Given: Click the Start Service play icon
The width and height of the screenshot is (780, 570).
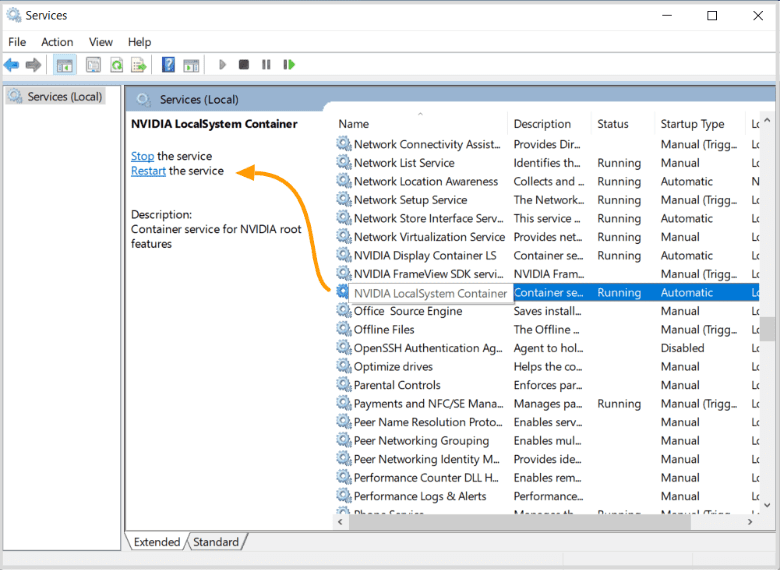Looking at the screenshot, I should tap(222, 65).
